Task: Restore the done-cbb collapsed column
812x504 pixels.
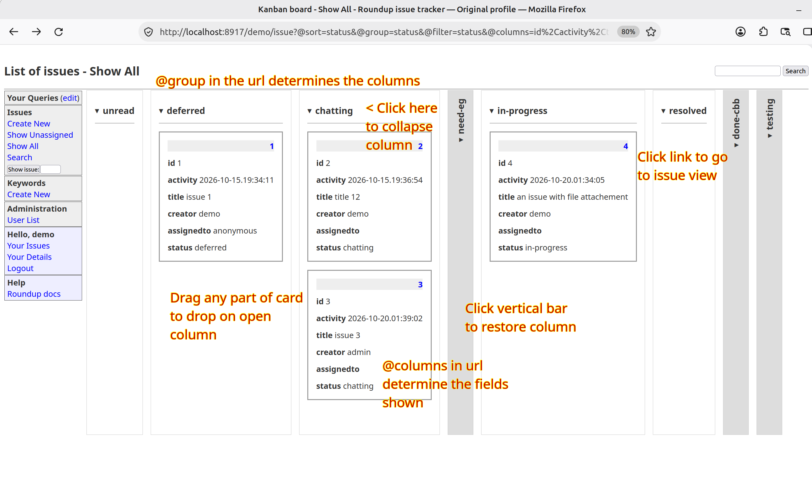Action: click(x=736, y=262)
